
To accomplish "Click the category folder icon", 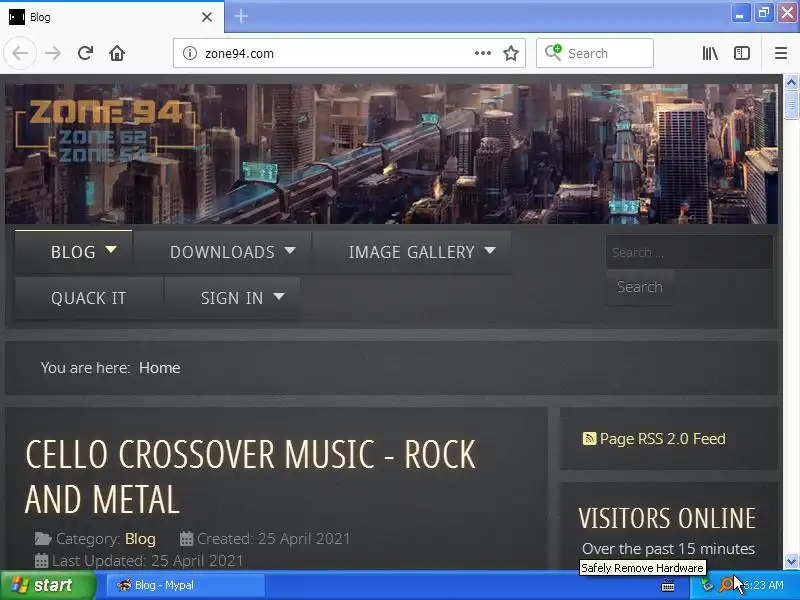I will [x=43, y=539].
